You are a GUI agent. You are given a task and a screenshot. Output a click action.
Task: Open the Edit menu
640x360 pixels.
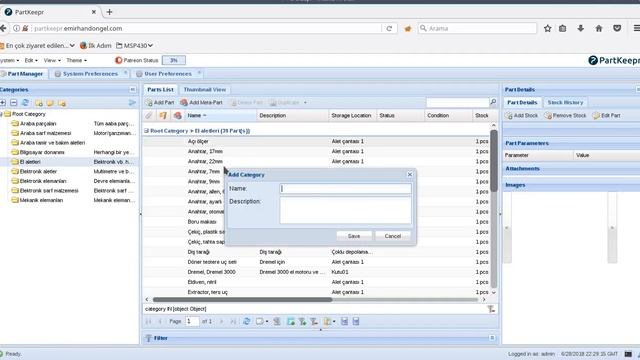pos(31,60)
